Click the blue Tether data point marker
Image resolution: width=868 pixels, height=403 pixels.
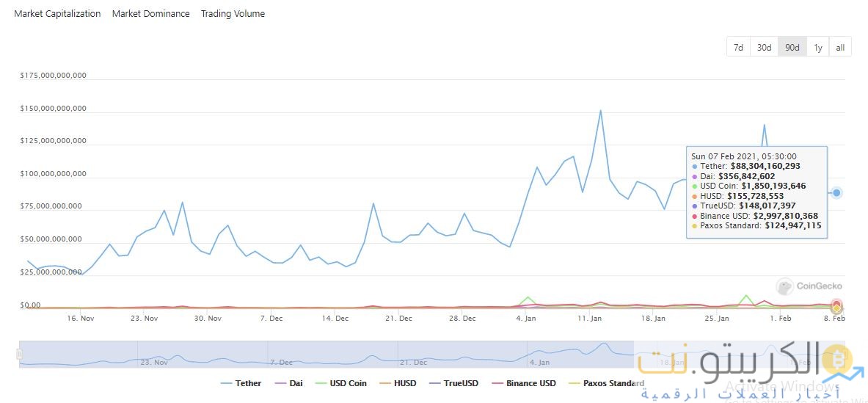pyautogui.click(x=836, y=193)
